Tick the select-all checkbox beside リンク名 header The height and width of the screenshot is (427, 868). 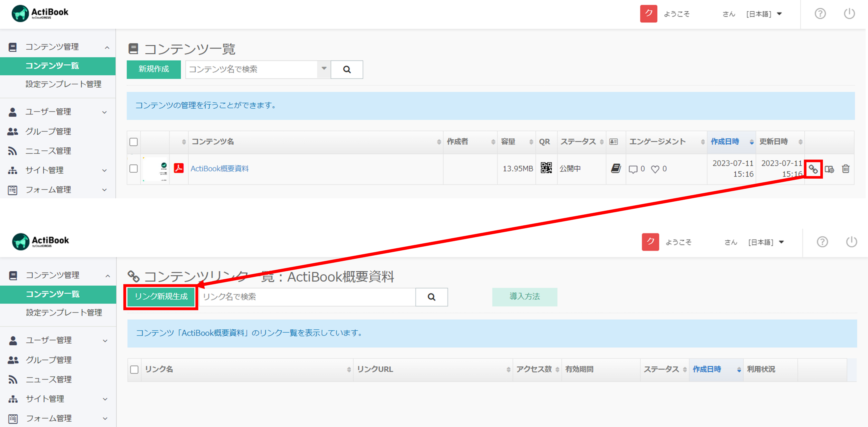click(134, 370)
